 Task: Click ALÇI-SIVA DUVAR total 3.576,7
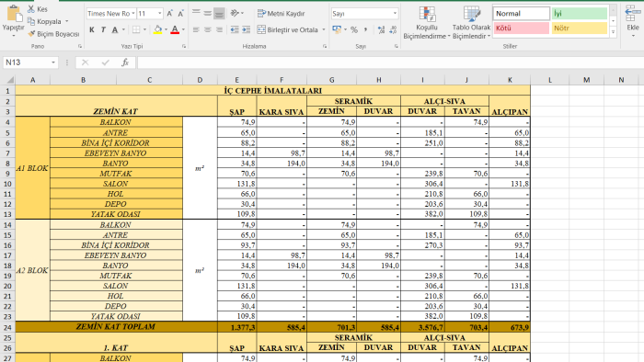pyautogui.click(x=422, y=327)
